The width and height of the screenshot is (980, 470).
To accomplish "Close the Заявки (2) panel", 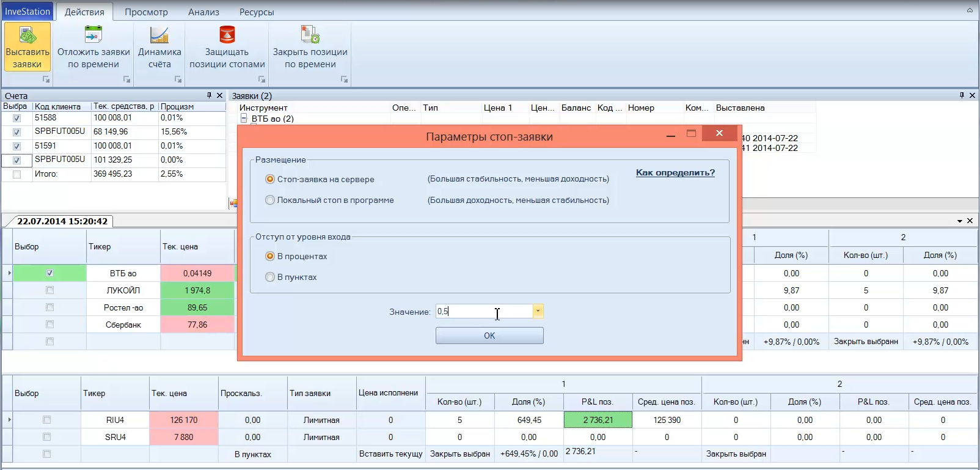I will (973, 95).
